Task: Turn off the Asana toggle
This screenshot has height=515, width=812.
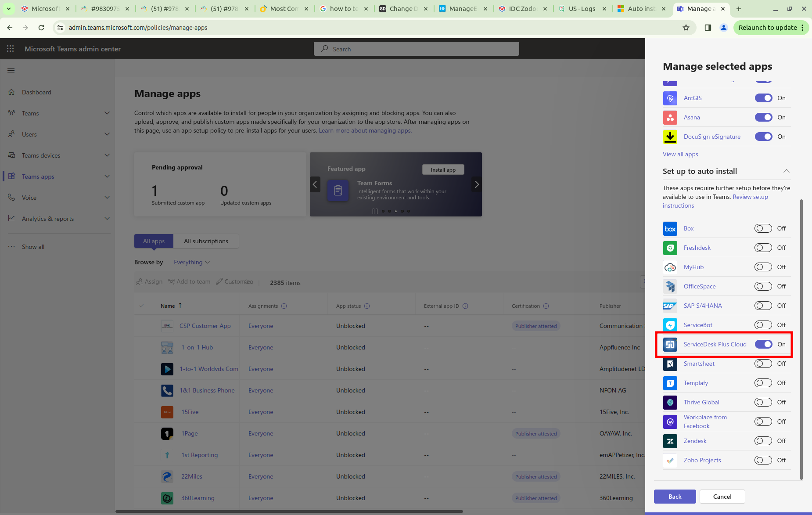Action: 763,117
